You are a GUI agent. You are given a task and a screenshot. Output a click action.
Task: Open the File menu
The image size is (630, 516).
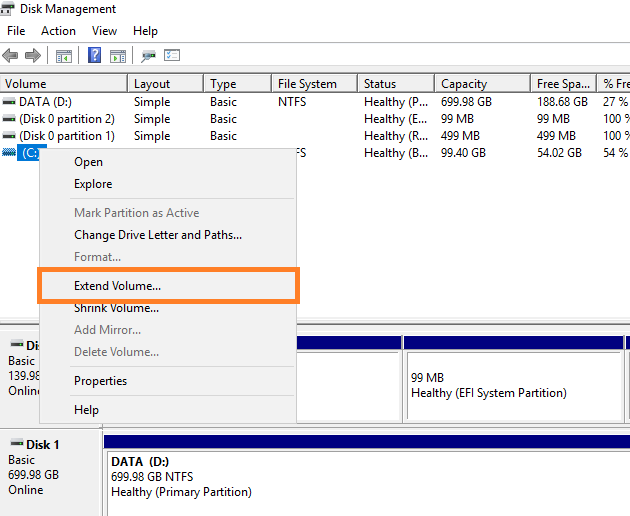[16, 31]
